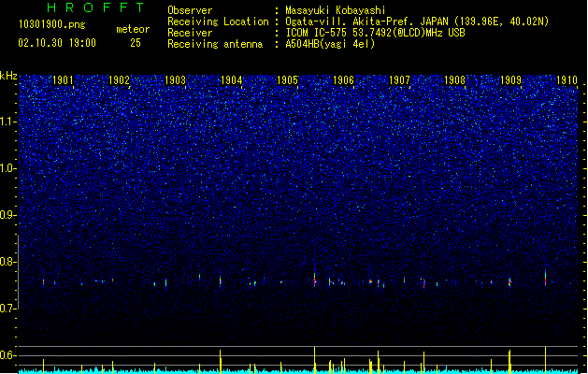Click the 0.7 kHz axis label
588x374 pixels.
click(7, 309)
